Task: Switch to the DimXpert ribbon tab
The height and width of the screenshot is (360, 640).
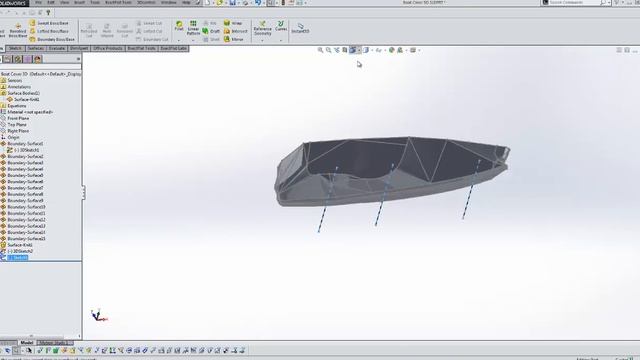Action: [79, 48]
